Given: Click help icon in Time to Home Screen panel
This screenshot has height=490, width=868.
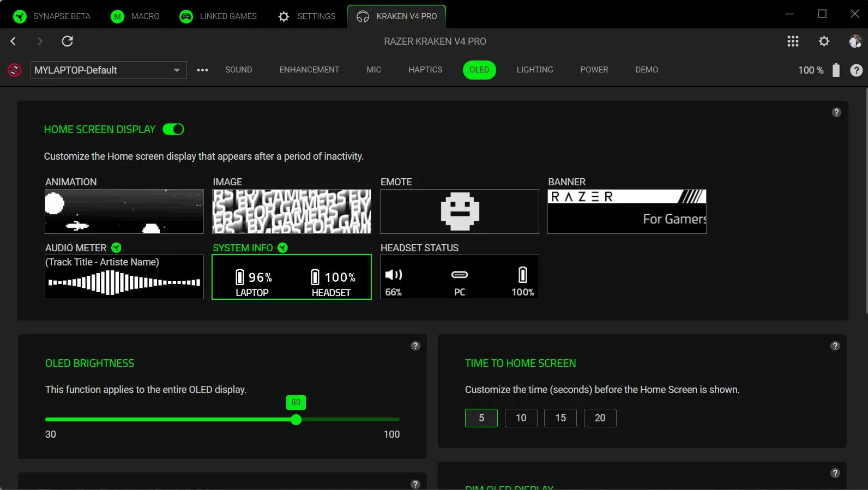Looking at the screenshot, I should pos(835,346).
